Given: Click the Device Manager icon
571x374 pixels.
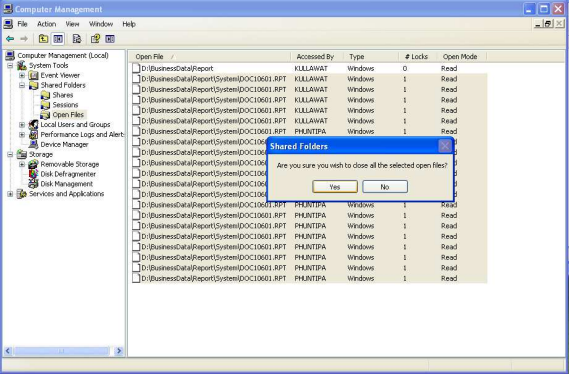Looking at the screenshot, I should 34,145.
